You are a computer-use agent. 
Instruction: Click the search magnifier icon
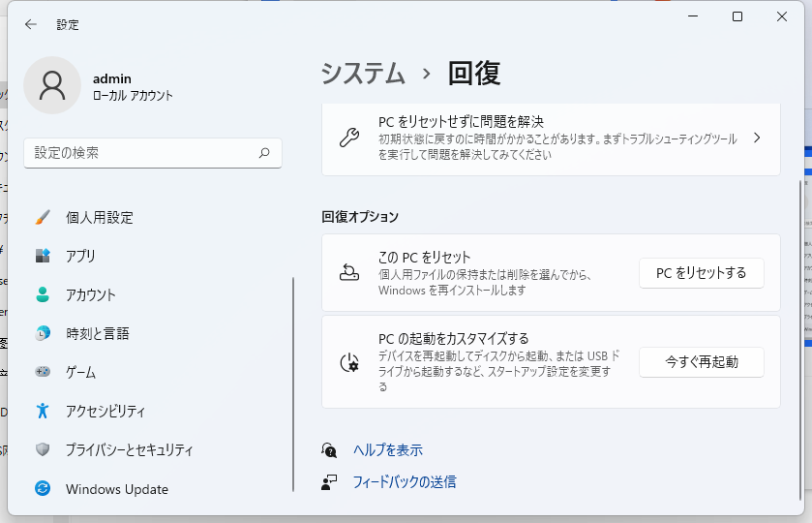point(264,153)
